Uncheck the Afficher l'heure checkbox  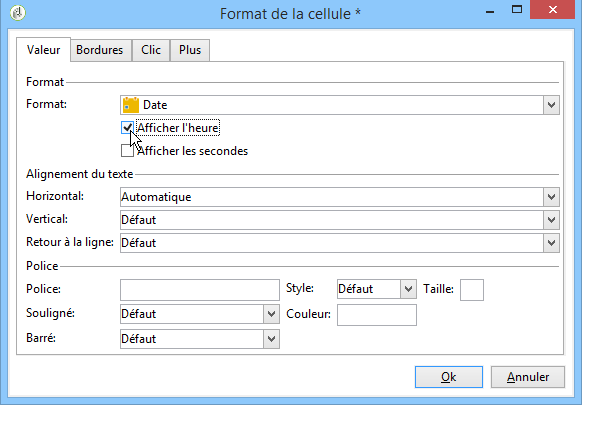pyautogui.click(x=127, y=128)
